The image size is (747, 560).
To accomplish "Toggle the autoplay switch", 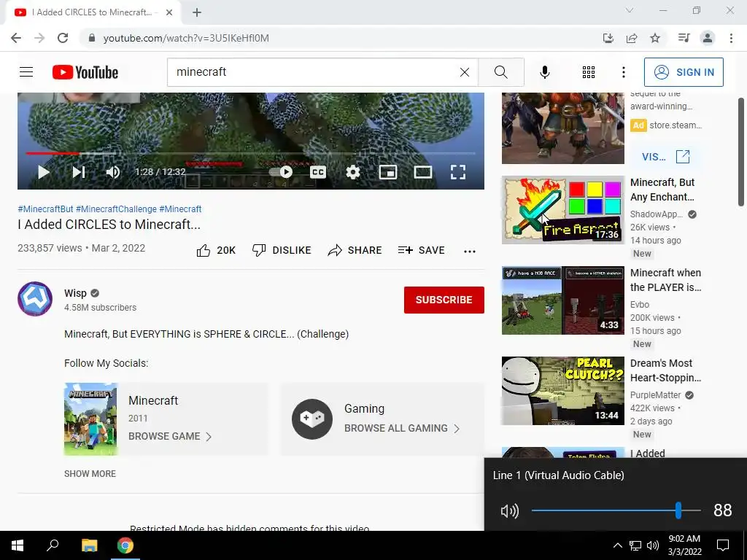I will pos(281,172).
